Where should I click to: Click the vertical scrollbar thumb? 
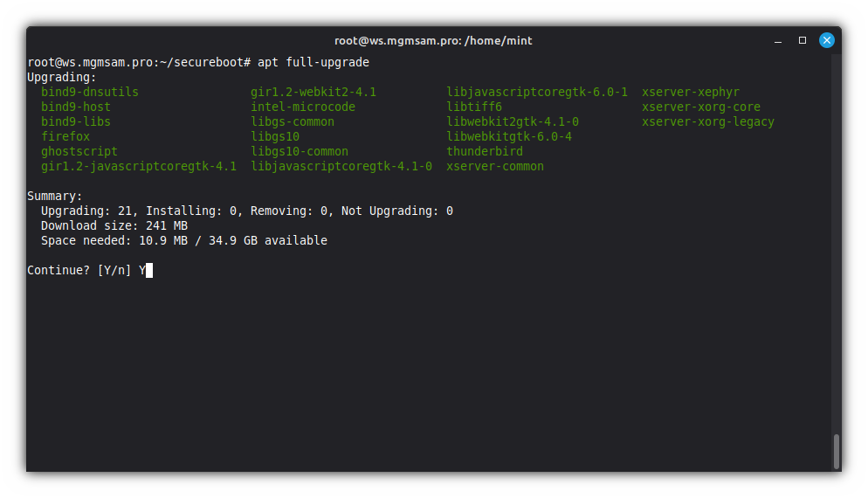836,451
